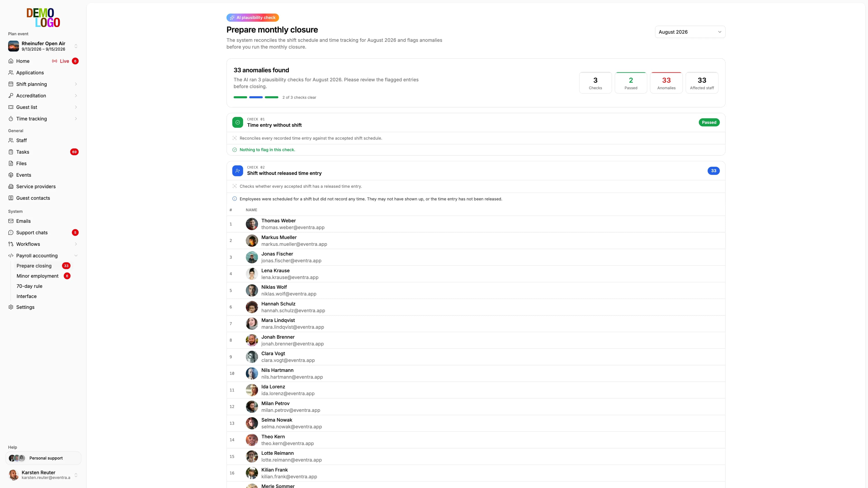Open the Home sidebar item icon

[11, 61]
